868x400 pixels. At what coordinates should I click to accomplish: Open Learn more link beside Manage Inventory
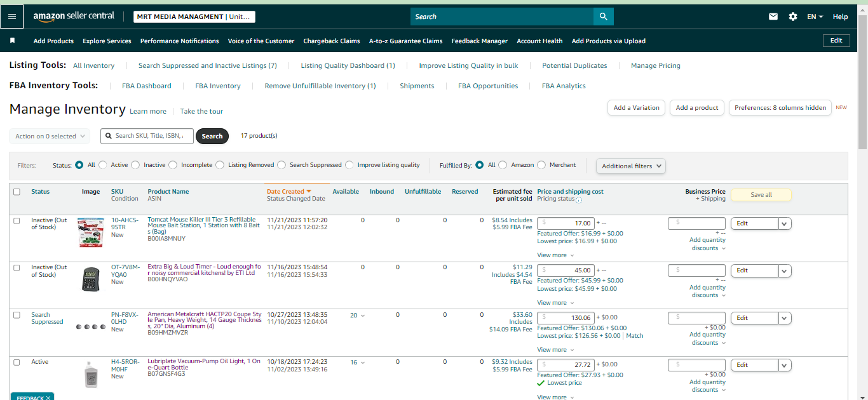(148, 111)
